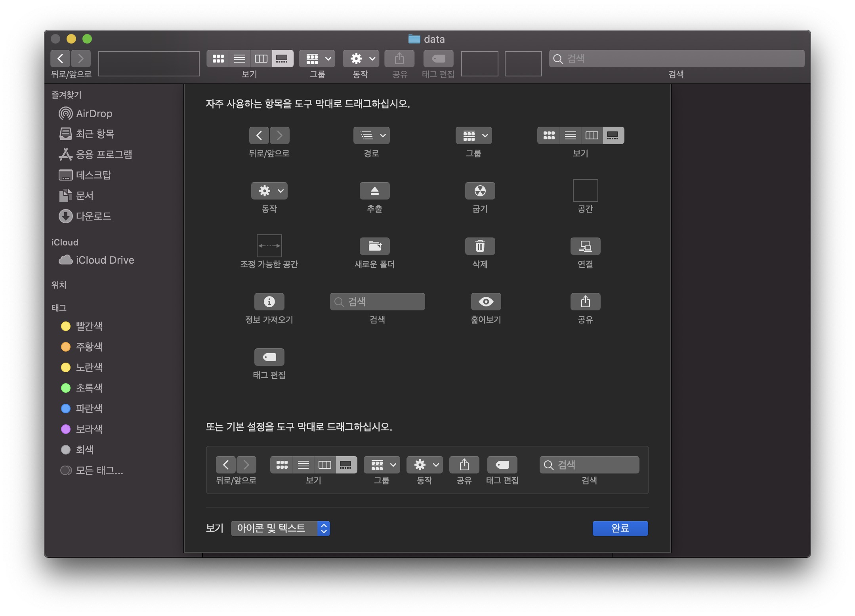
Task: Click the top toolbar search field
Action: 676,59
